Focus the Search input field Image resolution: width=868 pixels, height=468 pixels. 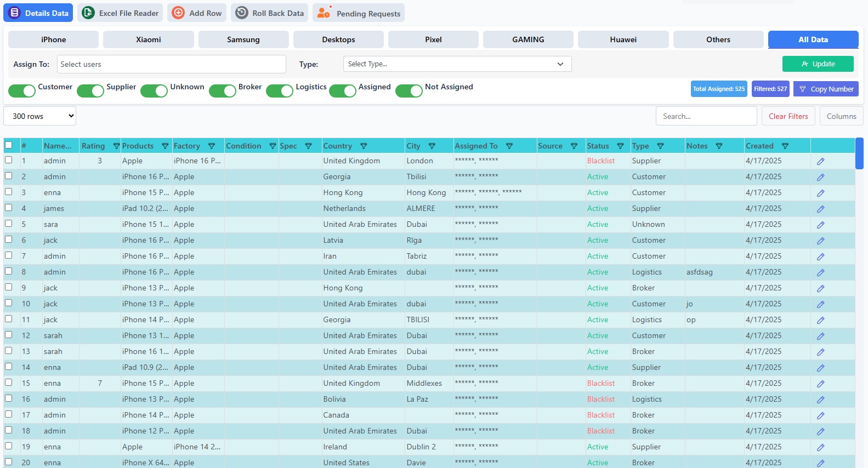click(x=706, y=116)
